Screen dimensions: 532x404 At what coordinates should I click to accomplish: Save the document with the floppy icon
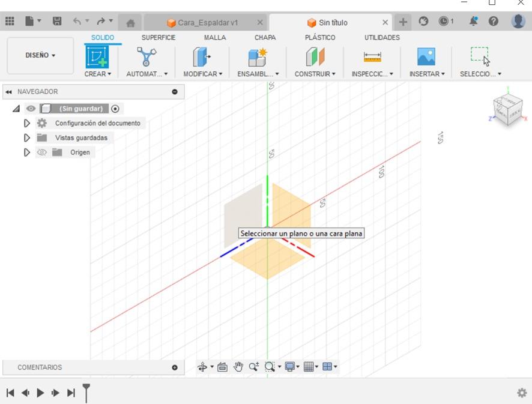pos(57,22)
